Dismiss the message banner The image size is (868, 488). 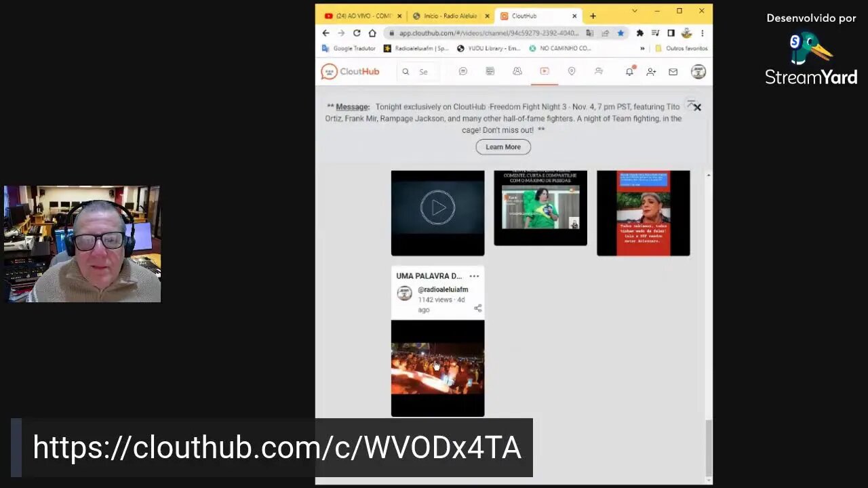698,108
